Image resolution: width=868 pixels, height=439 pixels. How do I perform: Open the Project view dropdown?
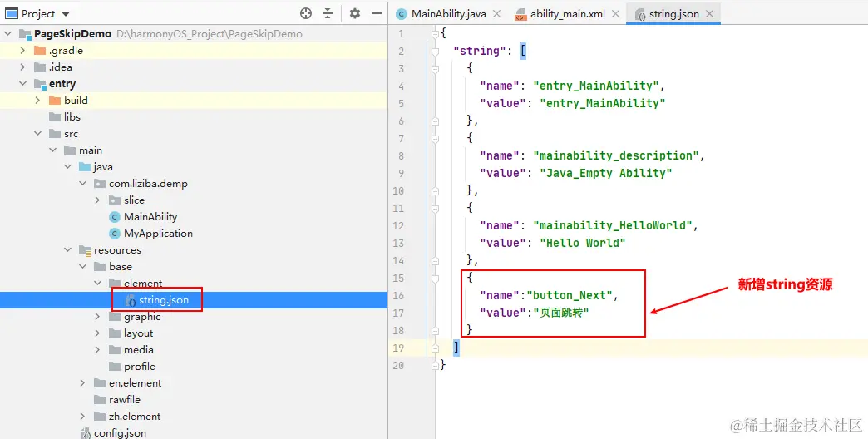point(67,14)
